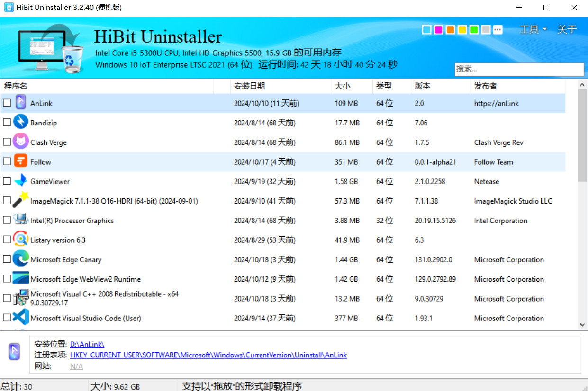Sort list by 类型 column header
The height and width of the screenshot is (391, 588).
pos(391,86)
